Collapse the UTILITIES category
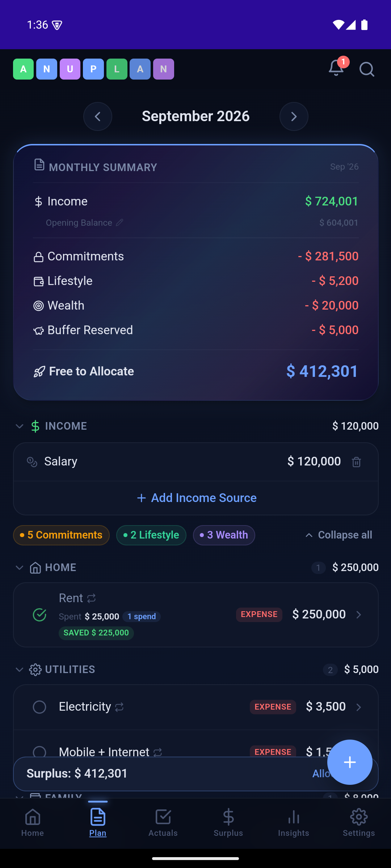 tap(19, 669)
